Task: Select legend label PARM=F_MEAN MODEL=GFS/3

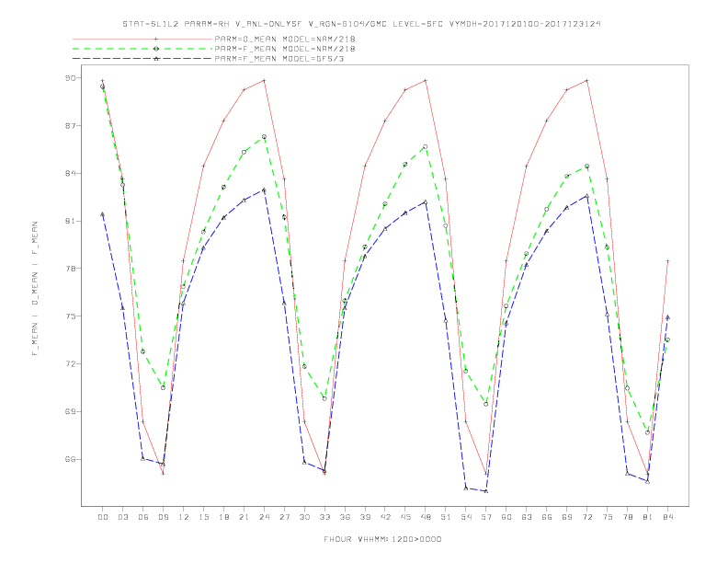Action: click(x=279, y=59)
